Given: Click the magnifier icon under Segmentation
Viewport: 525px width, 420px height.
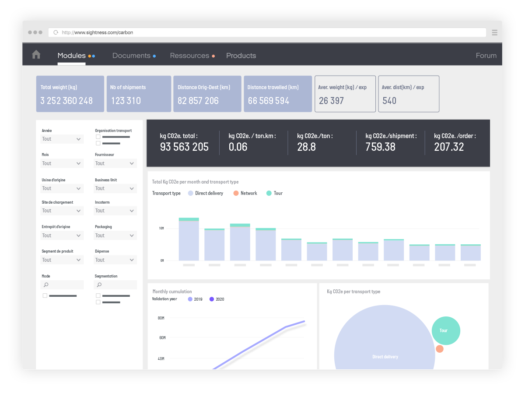Looking at the screenshot, I should click(99, 285).
